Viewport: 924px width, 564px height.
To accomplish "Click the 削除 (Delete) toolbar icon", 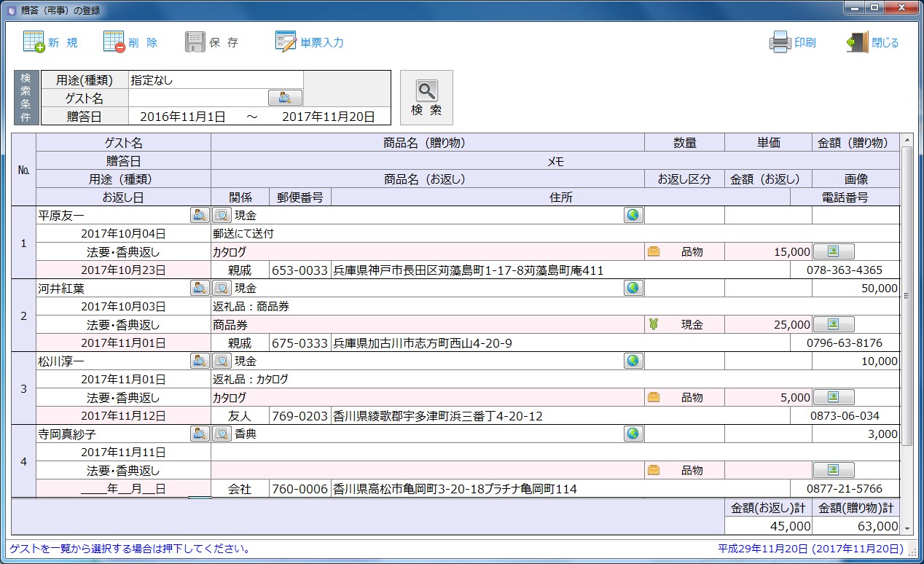I will (115, 42).
